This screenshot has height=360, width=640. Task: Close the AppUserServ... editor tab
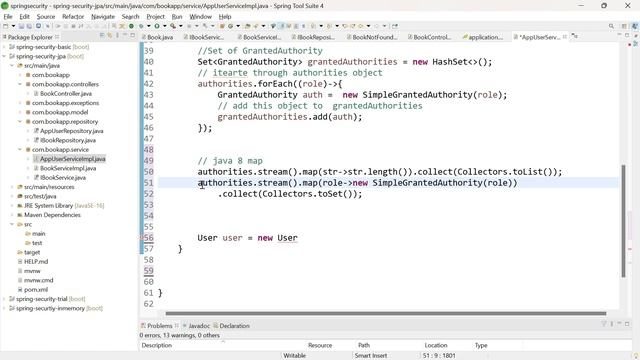click(565, 37)
